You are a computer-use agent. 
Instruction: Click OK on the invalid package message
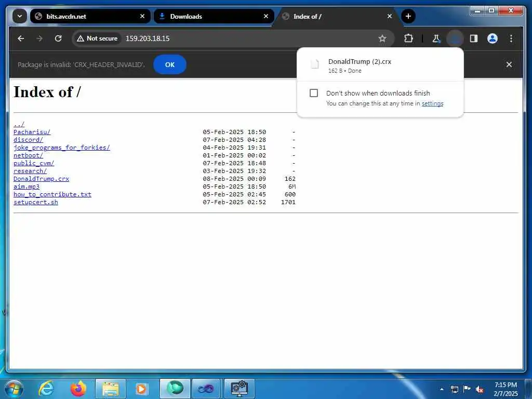click(170, 64)
